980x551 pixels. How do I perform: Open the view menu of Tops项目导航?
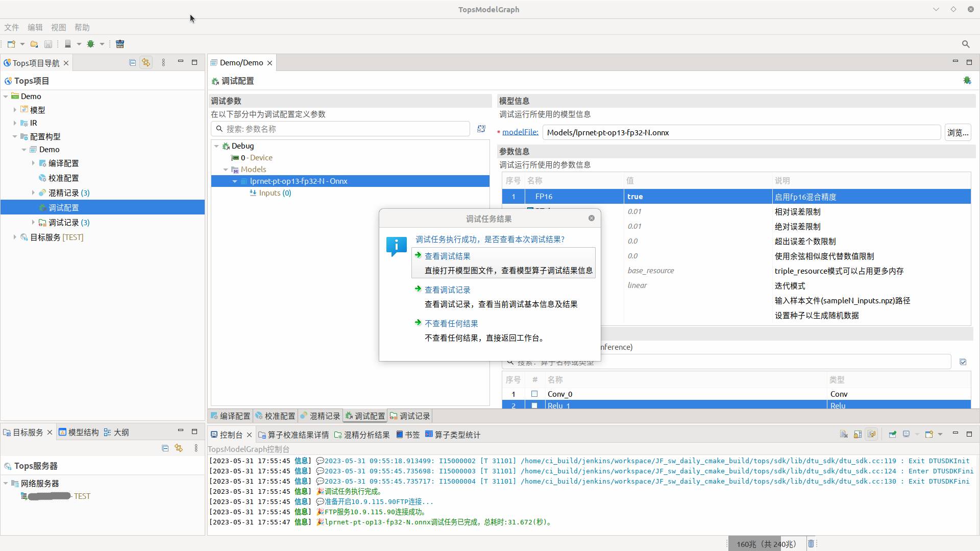pyautogui.click(x=163, y=62)
